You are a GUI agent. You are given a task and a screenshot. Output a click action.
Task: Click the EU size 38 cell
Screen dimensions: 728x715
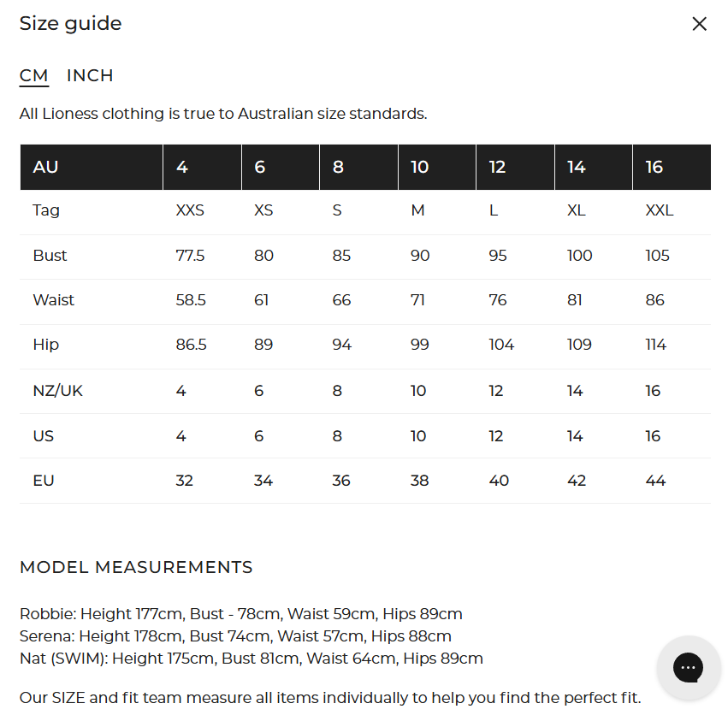(419, 481)
